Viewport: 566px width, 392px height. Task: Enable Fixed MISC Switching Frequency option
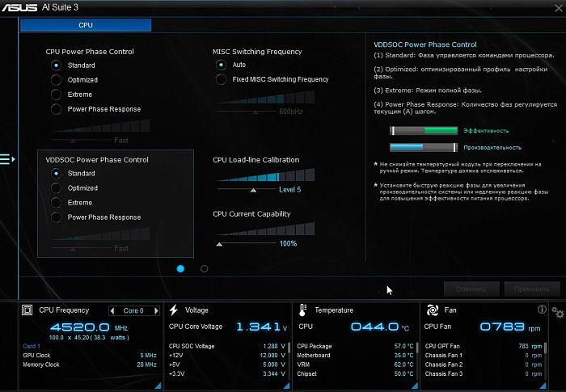pyautogui.click(x=221, y=79)
